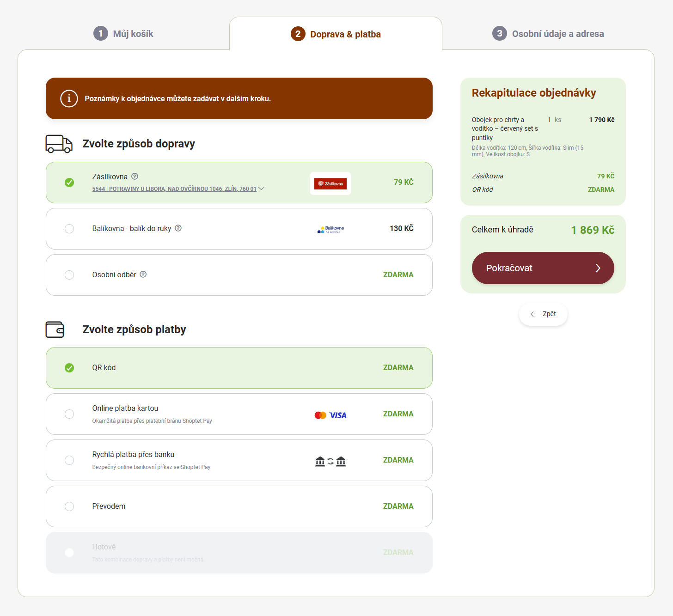Choose the Online platba kartou radio button
This screenshot has width=673, height=616.
69,414
